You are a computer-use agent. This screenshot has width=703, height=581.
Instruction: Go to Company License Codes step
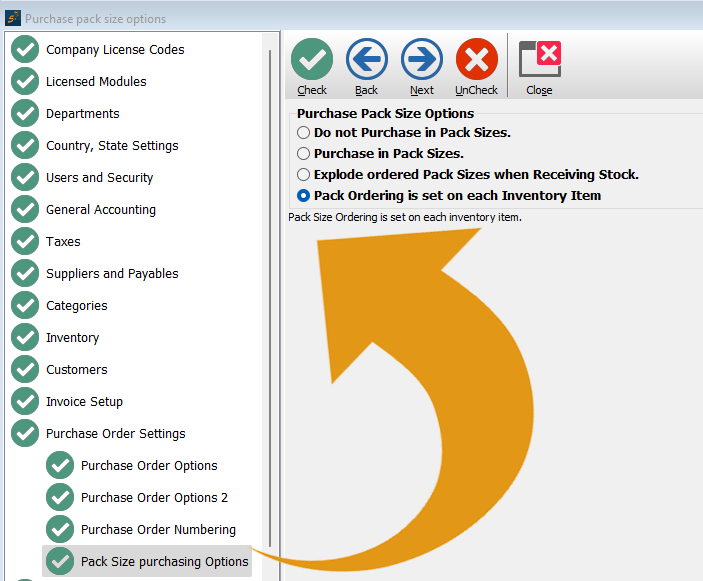pyautogui.click(x=115, y=50)
